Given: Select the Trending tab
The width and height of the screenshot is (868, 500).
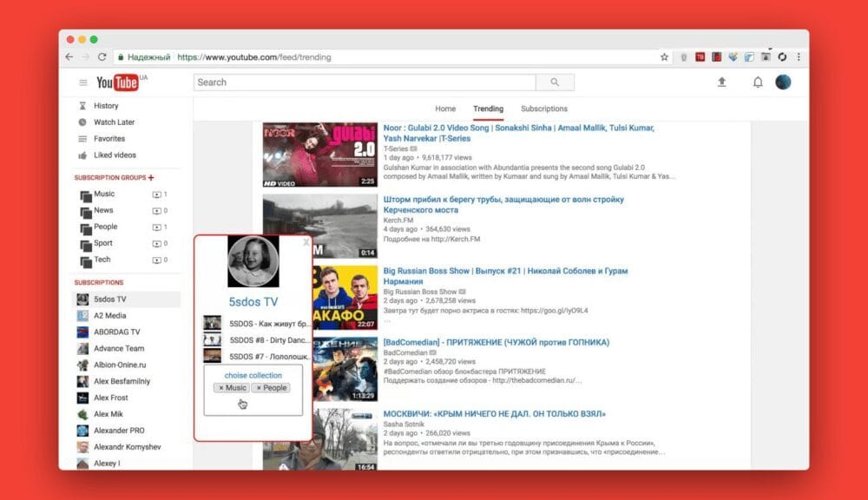Looking at the screenshot, I should pyautogui.click(x=488, y=109).
